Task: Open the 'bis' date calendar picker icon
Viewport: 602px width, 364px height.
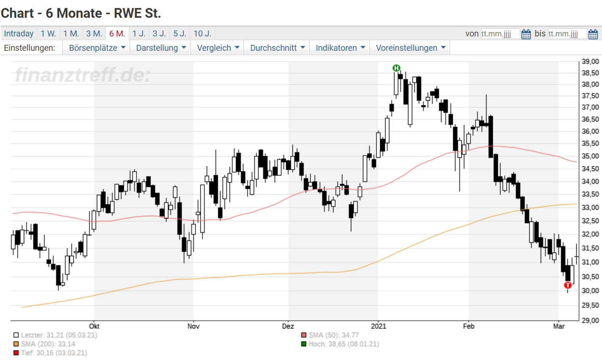Action: pyautogui.click(x=593, y=34)
